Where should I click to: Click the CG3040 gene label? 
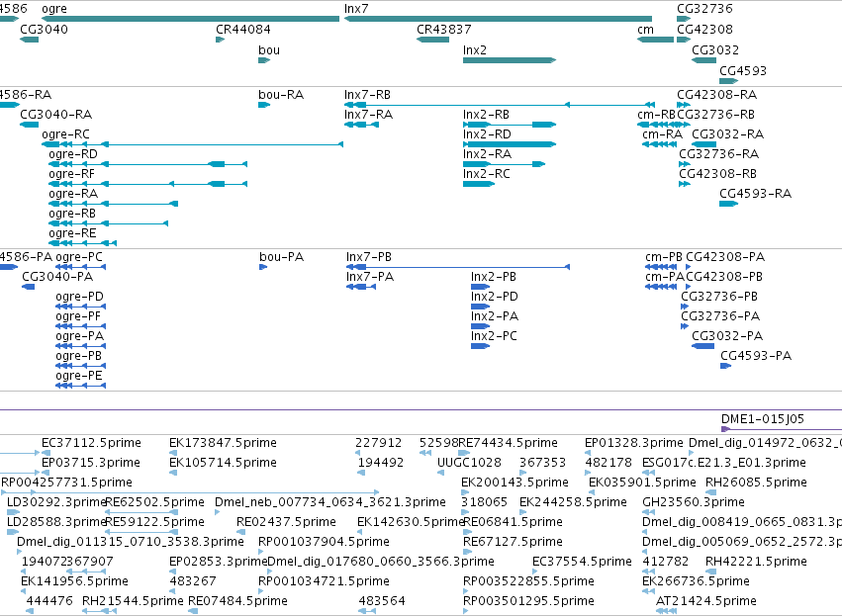pyautogui.click(x=45, y=30)
